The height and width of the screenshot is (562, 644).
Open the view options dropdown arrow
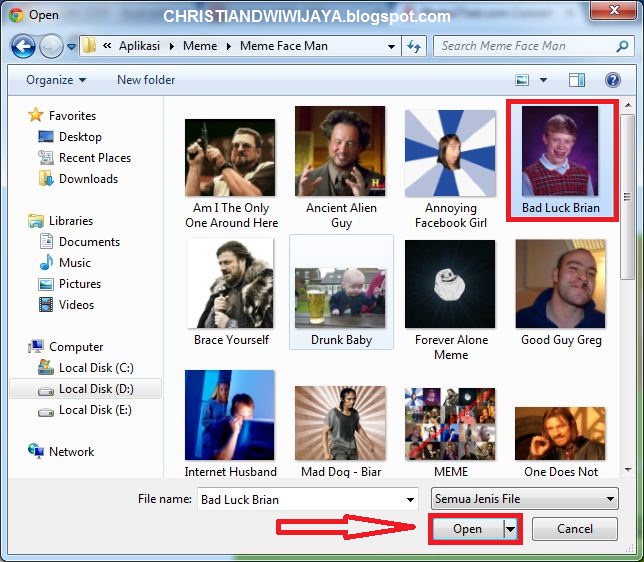pos(543,80)
